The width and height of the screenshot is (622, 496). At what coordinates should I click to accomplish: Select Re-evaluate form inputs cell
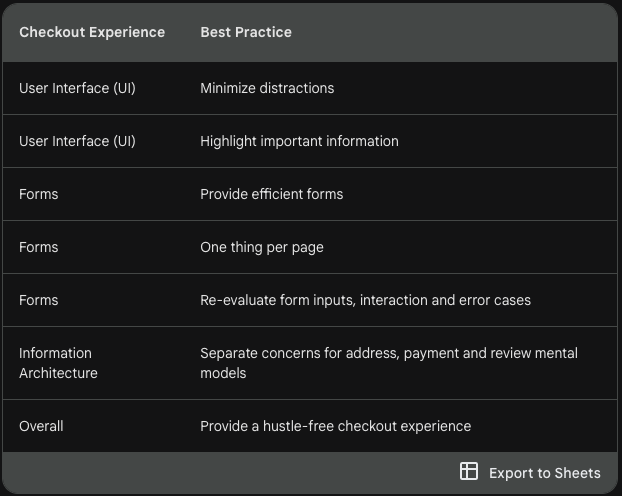coord(365,300)
